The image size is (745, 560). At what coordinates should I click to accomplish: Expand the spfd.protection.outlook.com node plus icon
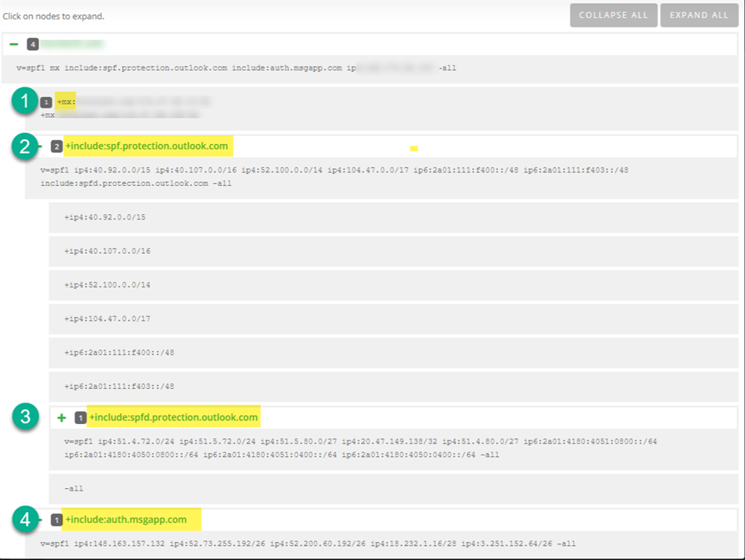[x=62, y=417]
